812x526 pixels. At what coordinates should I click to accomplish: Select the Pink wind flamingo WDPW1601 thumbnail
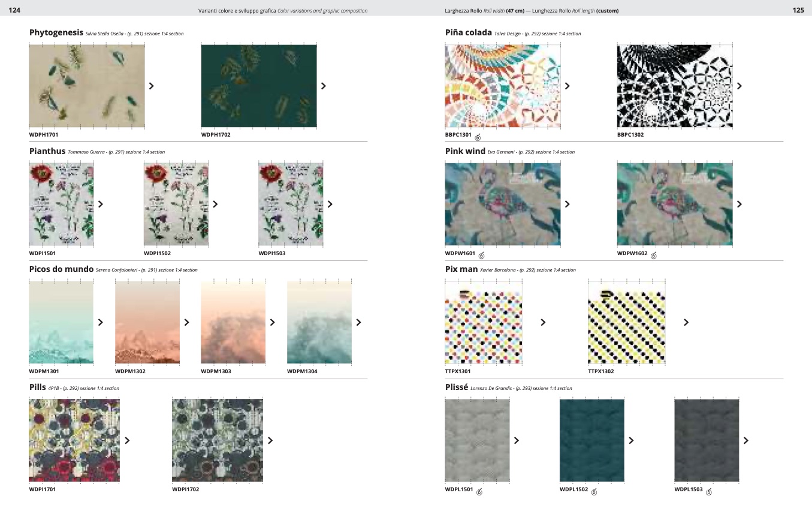(x=502, y=204)
